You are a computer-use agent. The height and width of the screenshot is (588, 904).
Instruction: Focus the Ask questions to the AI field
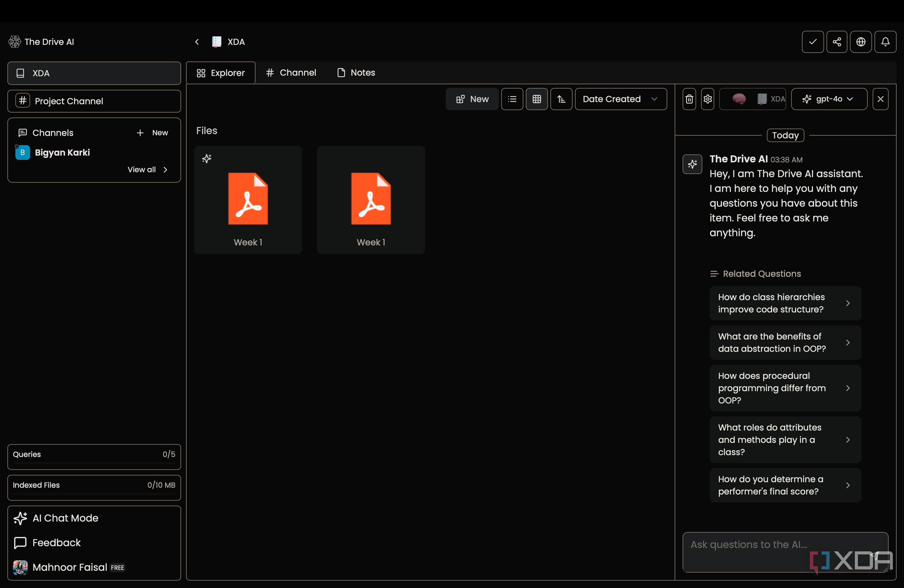(x=785, y=552)
